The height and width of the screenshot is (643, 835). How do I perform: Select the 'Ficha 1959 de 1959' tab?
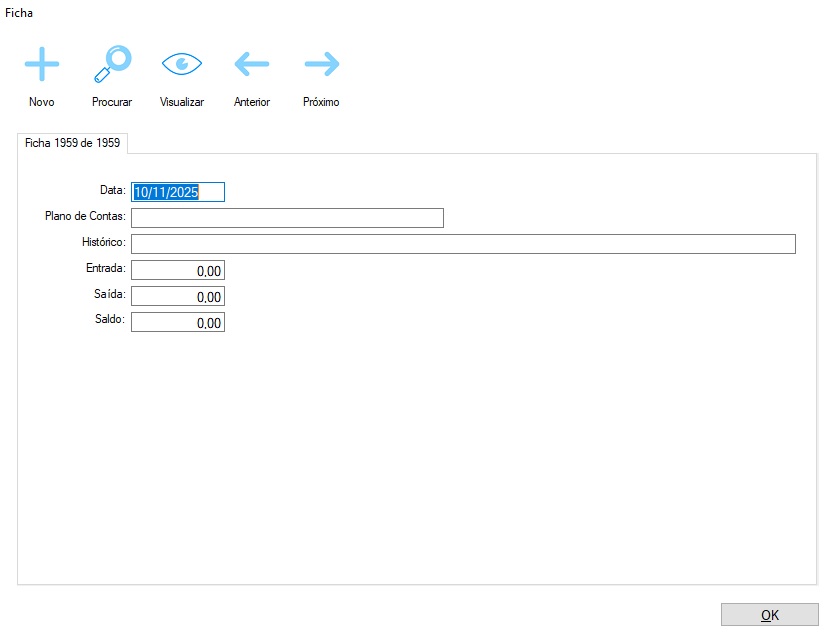[73, 143]
